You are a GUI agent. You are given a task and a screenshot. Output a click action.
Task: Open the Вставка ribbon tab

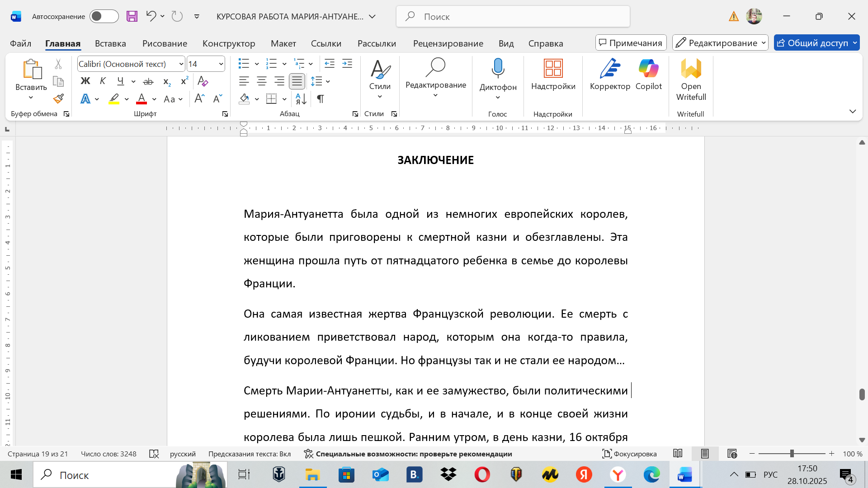tap(110, 43)
